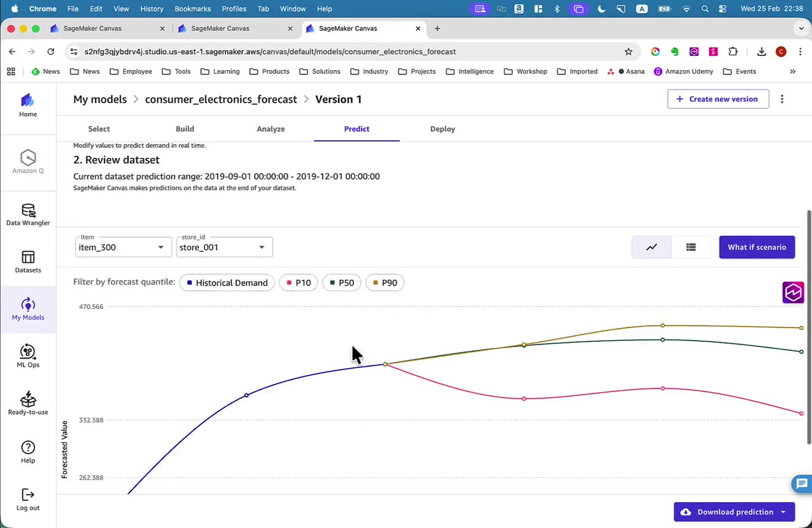The width and height of the screenshot is (812, 528).
Task: Reload the page in Chrome
Action: click(x=51, y=51)
